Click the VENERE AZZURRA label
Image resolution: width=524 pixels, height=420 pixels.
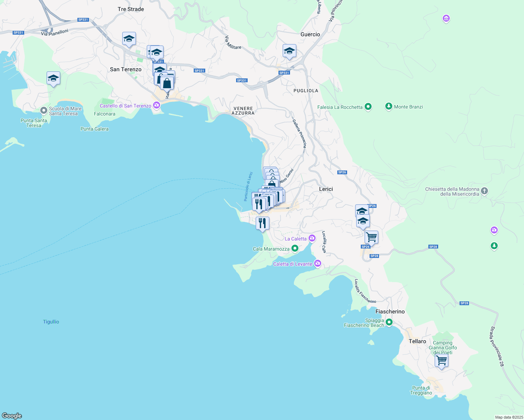pos(243,111)
